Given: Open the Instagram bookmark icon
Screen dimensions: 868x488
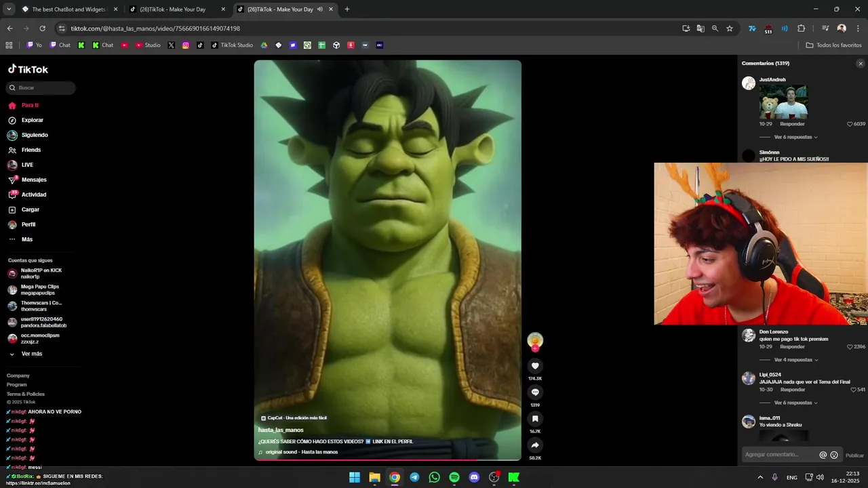Looking at the screenshot, I should tap(186, 45).
